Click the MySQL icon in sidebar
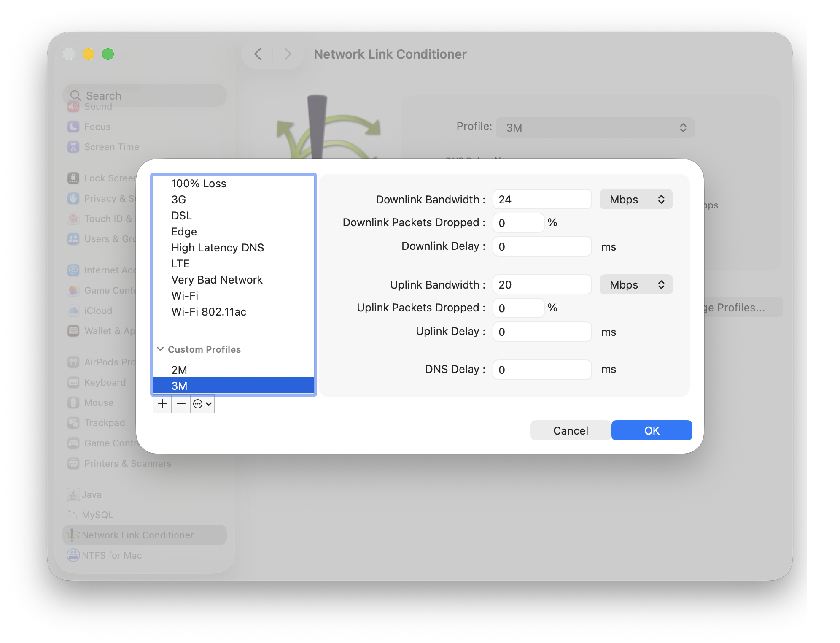 click(73, 515)
